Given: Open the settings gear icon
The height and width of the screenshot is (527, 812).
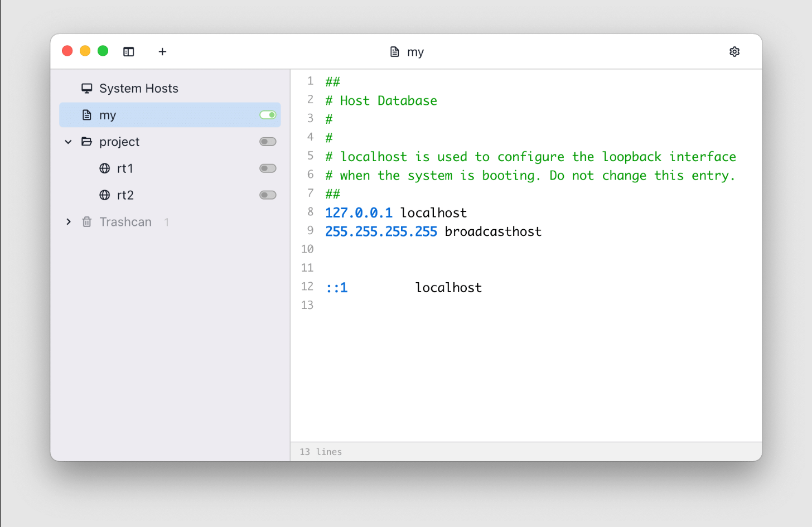Looking at the screenshot, I should coord(734,51).
